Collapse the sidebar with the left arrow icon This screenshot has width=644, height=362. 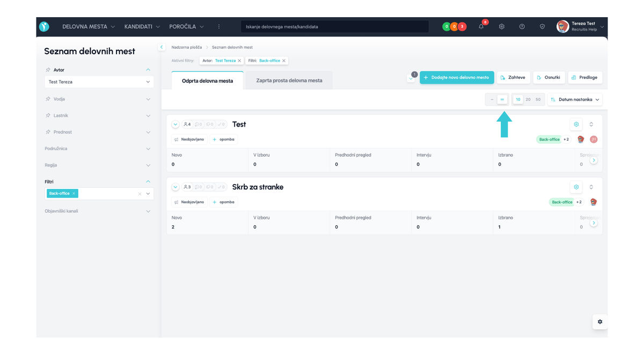pos(162,47)
